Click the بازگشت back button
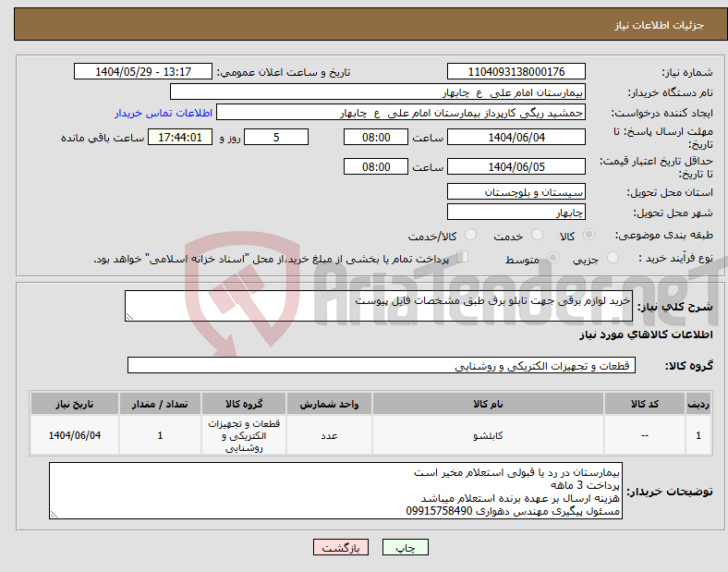Screen dimensions: 728x572 (341, 547)
